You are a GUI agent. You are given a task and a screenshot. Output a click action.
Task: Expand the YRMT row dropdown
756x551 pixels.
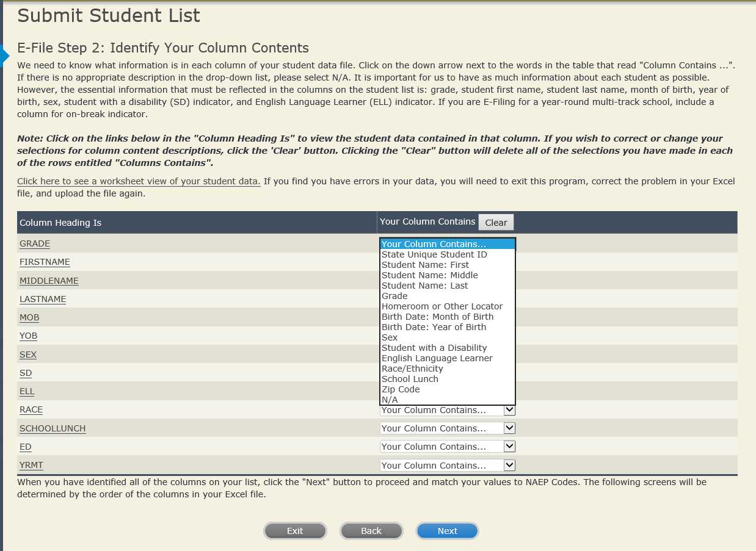coord(509,466)
